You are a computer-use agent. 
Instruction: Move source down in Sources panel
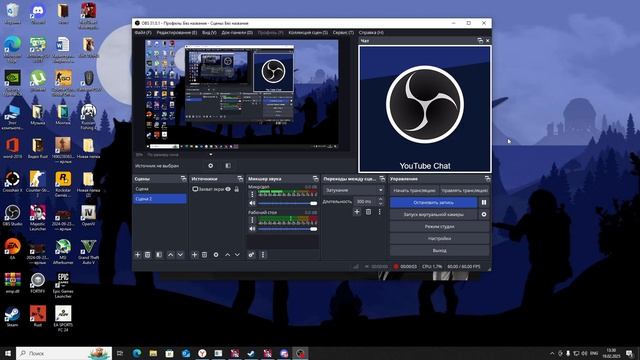pyautogui.click(x=237, y=255)
